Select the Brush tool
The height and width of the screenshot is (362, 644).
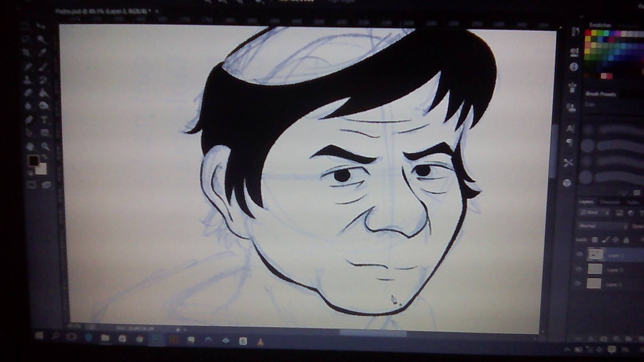(x=42, y=66)
